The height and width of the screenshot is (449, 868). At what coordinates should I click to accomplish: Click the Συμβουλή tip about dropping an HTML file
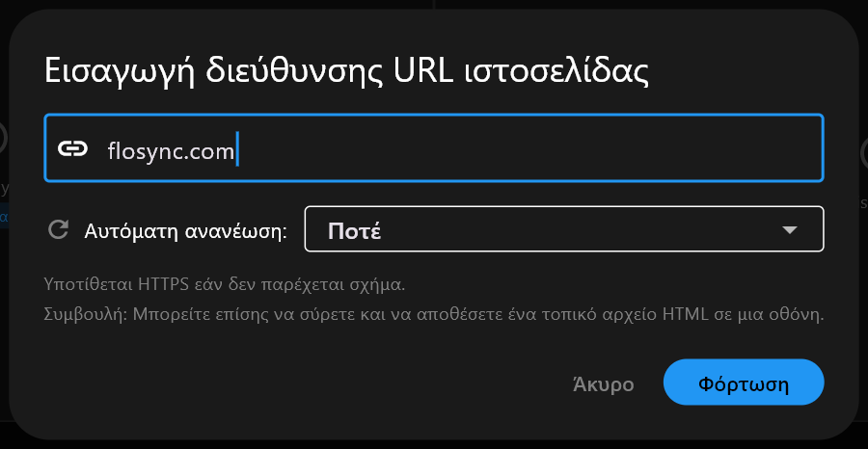[434, 315]
